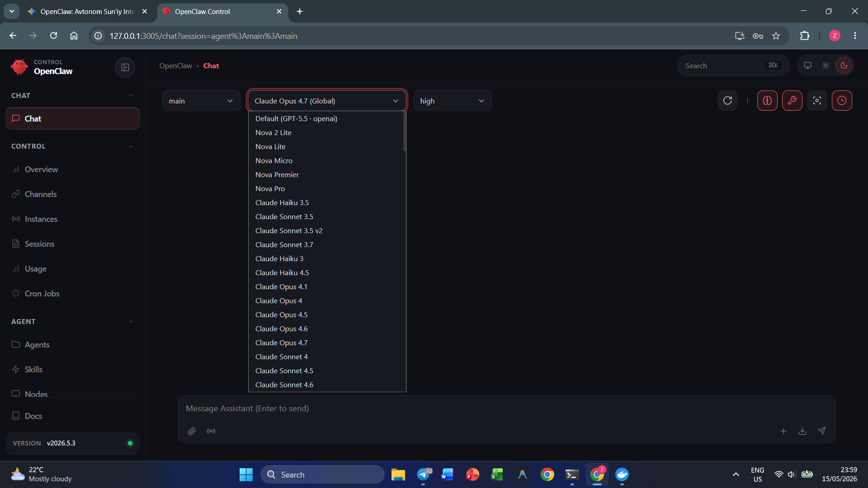Select Claude Haiku 3.5 model
Viewport: 868px width, 488px height.
pos(325,203)
